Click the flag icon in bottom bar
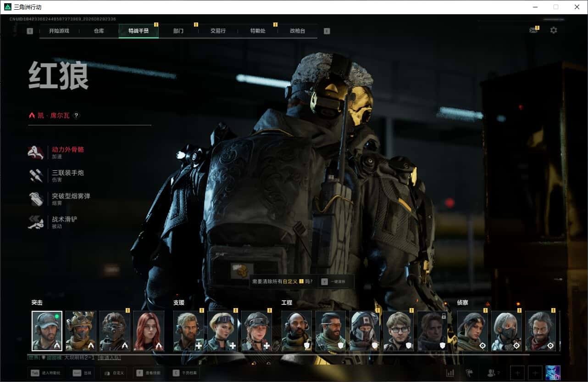 point(469,373)
